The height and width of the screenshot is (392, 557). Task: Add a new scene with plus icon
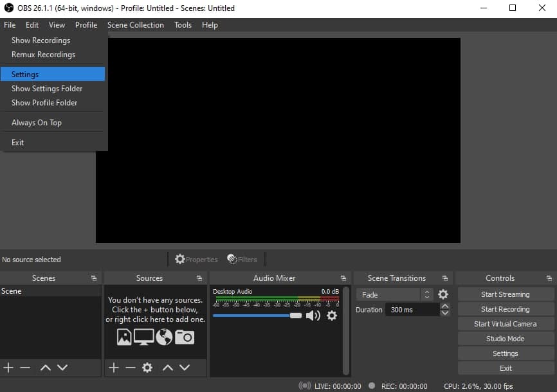pyautogui.click(x=8, y=368)
